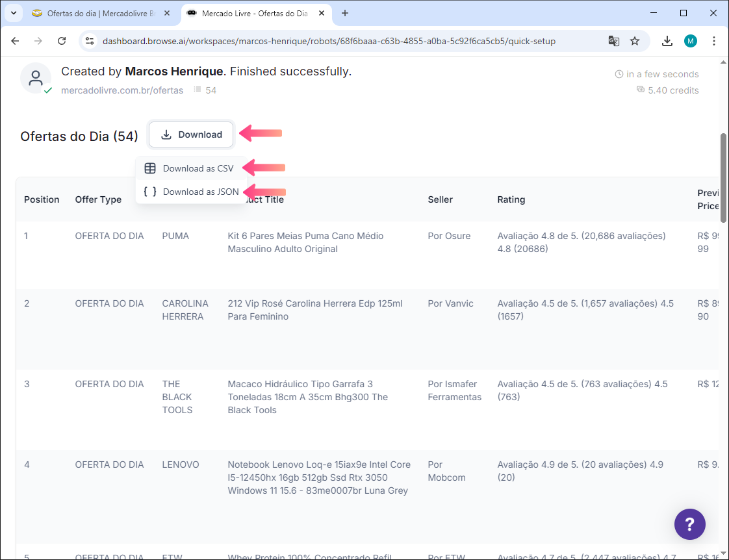This screenshot has height=560, width=729.
Task: Click the Ofertas do Dia (54) heading
Action: [x=79, y=136]
